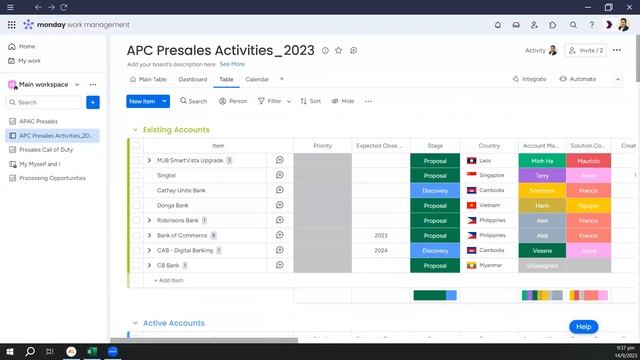Click the New Item button
This screenshot has height=360, width=640.
(x=142, y=101)
